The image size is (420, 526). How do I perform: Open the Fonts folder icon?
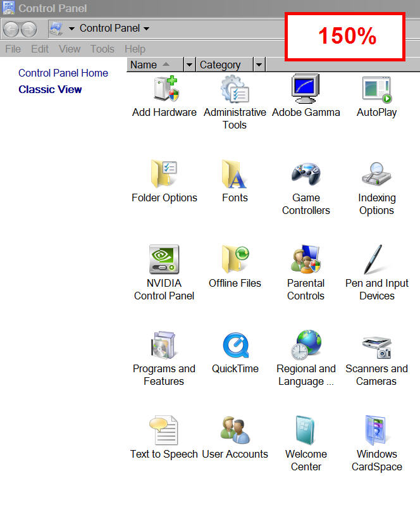[x=234, y=174]
